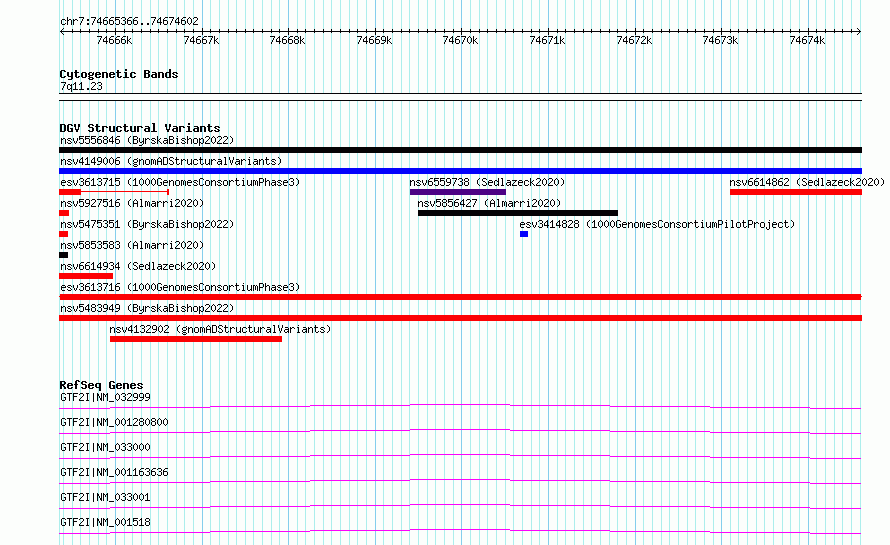The image size is (890, 545).
Task: Click the nsv6614934 red variant bar
Action: pyautogui.click(x=86, y=276)
